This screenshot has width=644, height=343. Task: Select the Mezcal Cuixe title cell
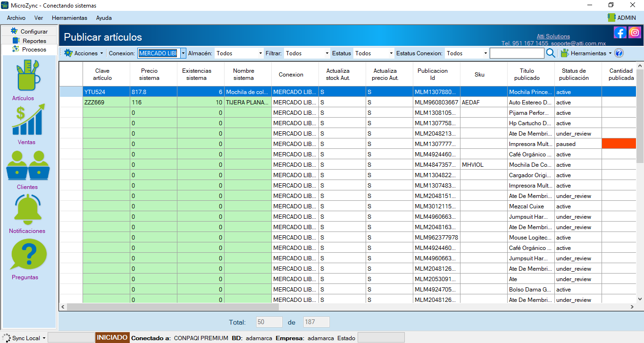[x=531, y=206]
